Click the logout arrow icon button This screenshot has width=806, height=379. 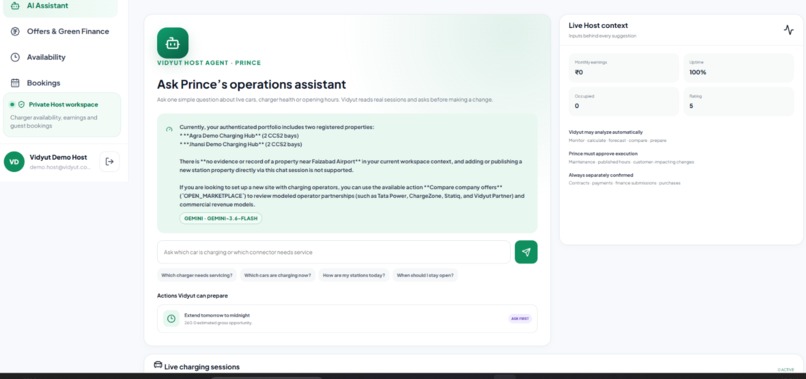click(109, 161)
